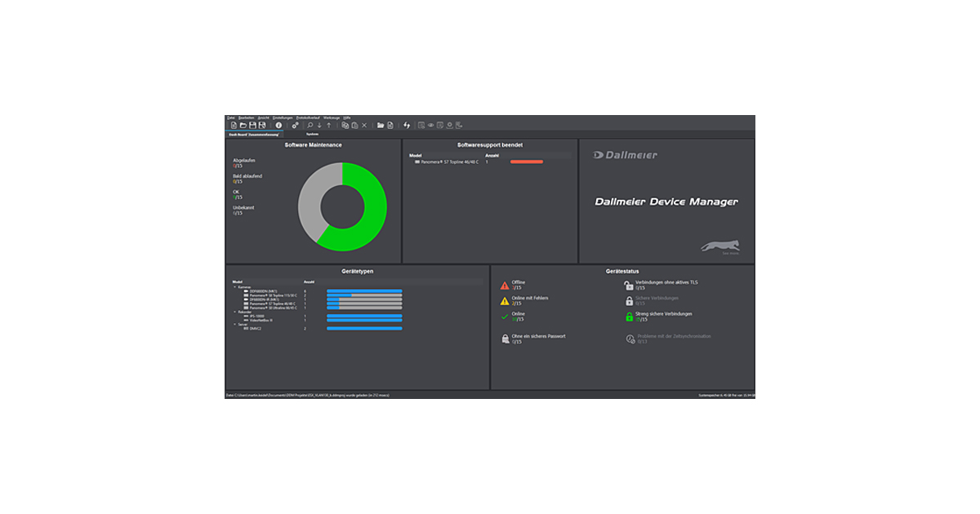Click the Bald ablaufend status label
980x514 pixels.
[247, 176]
